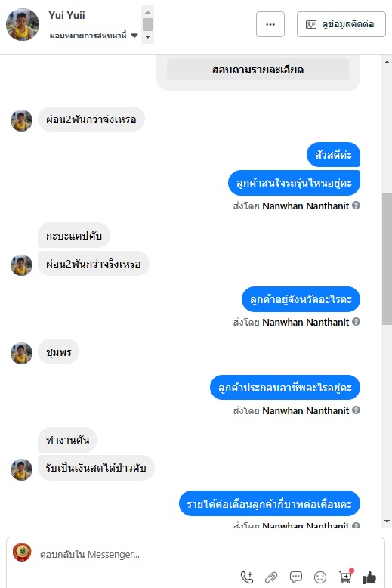Image resolution: width=392 pixels, height=588 pixels.
Task: Send a thumbs-up like
Action: pos(369,577)
